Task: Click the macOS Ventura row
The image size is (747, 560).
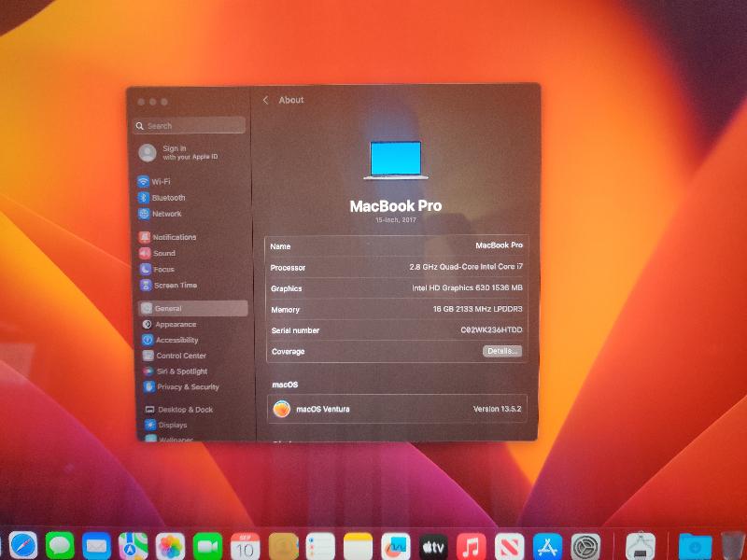Action: [397, 409]
